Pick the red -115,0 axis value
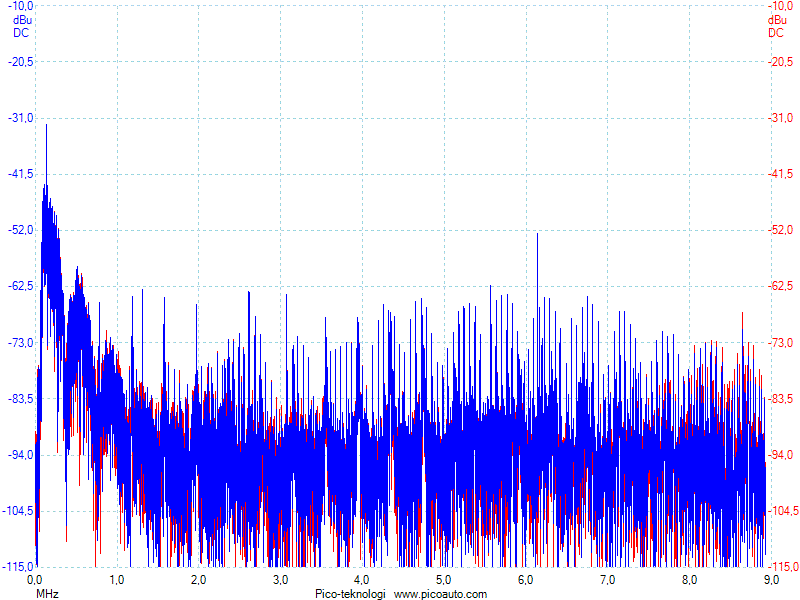 (x=783, y=567)
